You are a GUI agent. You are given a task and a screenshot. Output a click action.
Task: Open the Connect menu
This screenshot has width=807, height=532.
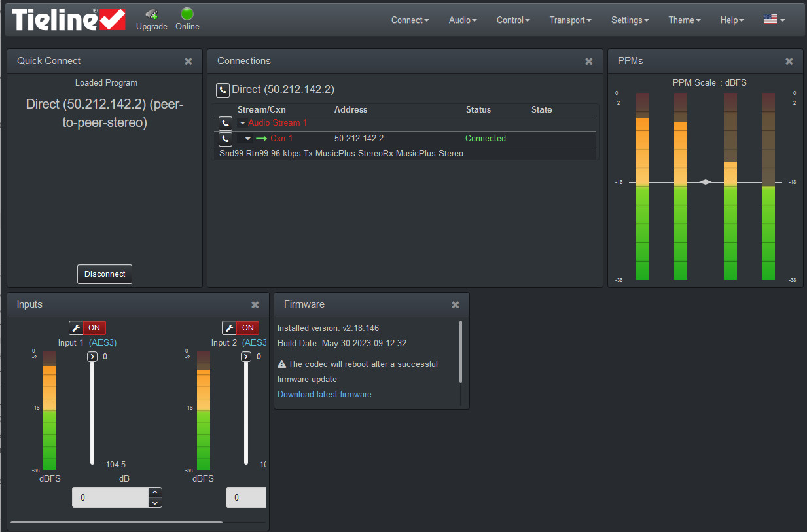(410, 20)
